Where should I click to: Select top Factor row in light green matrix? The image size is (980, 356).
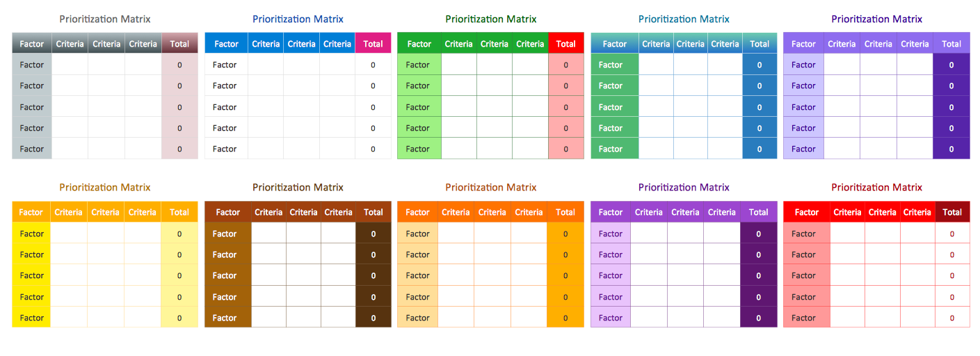click(419, 65)
